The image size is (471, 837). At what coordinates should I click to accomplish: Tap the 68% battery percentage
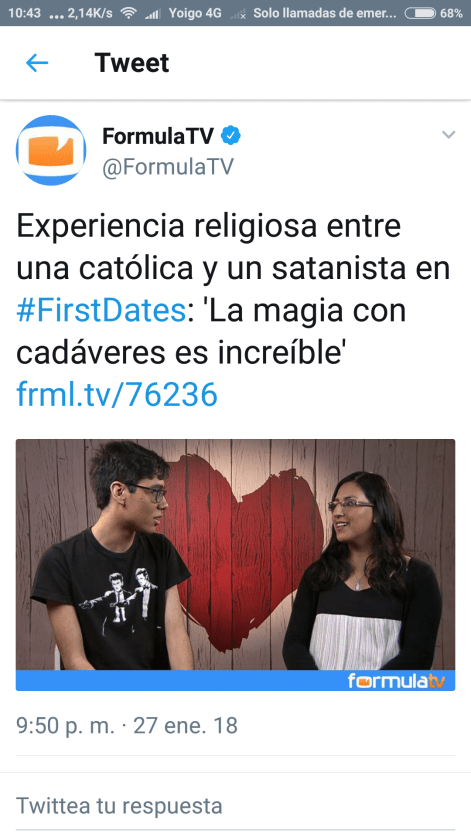coord(451,13)
